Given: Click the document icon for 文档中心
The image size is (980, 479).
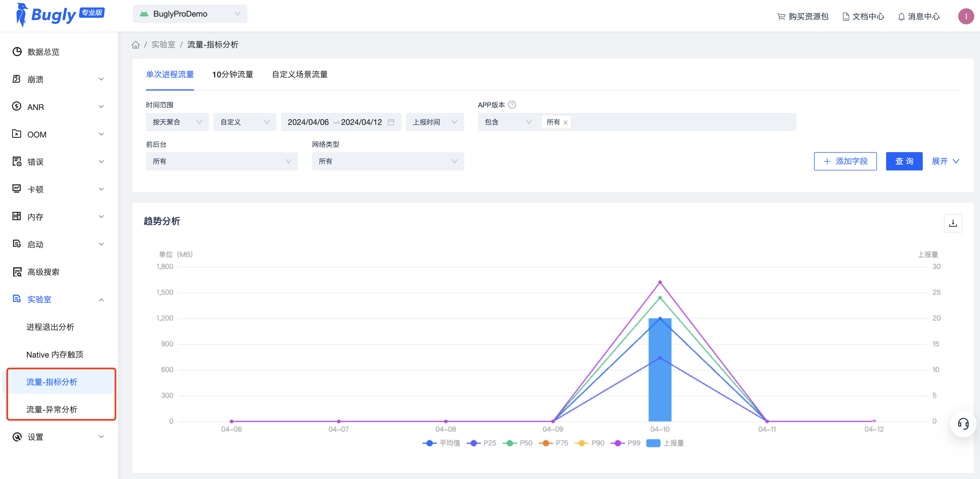Looking at the screenshot, I should pyautogui.click(x=845, y=16).
